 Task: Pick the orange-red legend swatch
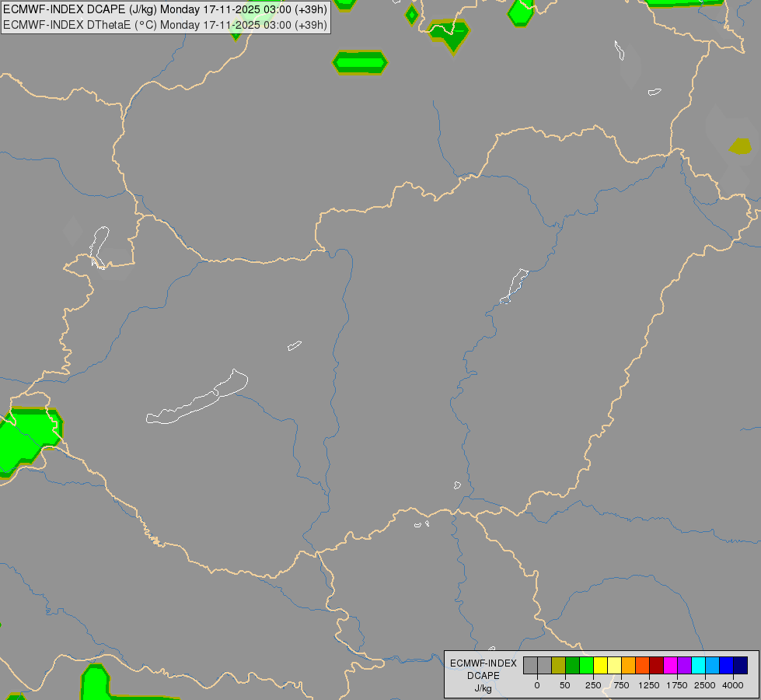(x=643, y=666)
